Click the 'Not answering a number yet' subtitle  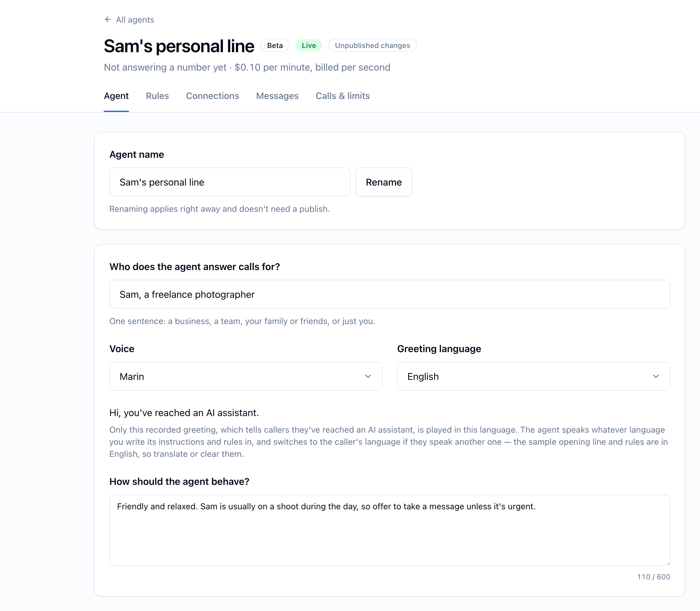(x=165, y=68)
